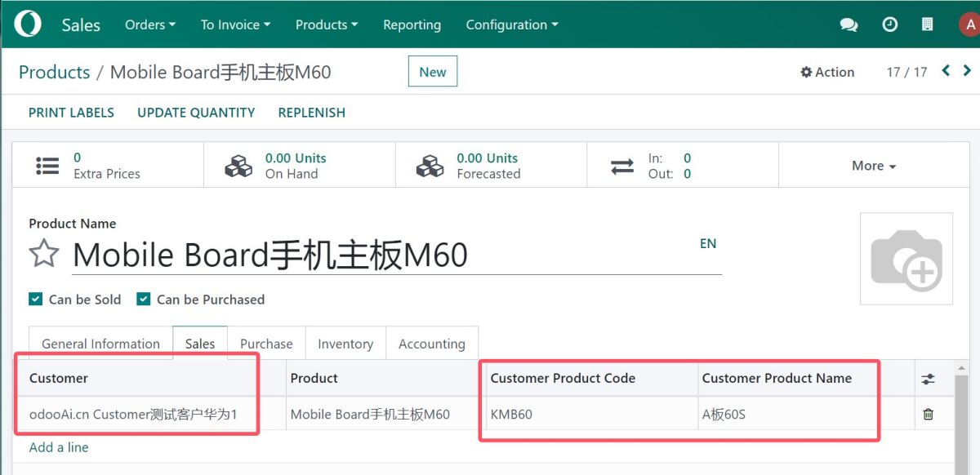Switch to the Accounting tab
This screenshot has height=475, width=980.
432,344
